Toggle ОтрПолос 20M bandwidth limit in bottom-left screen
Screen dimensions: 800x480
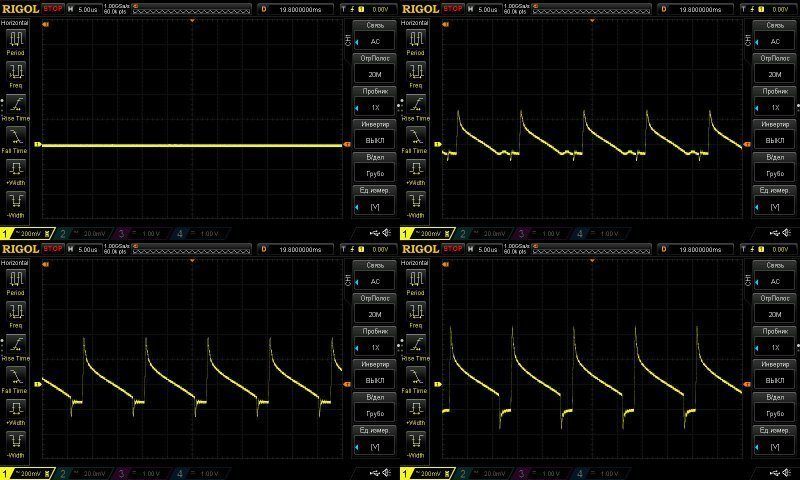(x=375, y=309)
